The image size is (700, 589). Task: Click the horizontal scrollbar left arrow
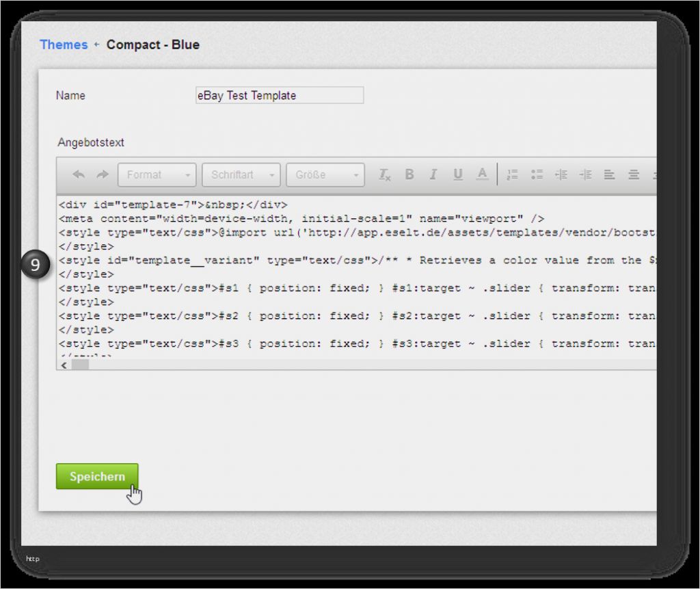pos(64,365)
